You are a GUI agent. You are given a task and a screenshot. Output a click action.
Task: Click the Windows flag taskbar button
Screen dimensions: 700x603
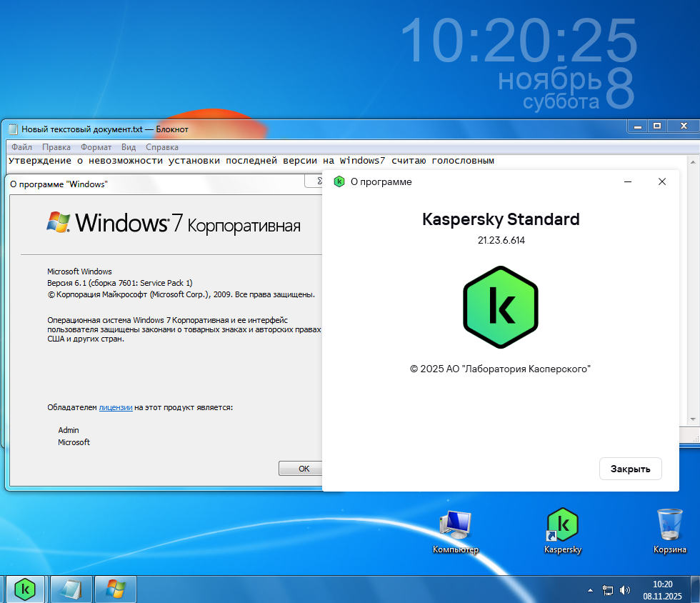tap(116, 589)
